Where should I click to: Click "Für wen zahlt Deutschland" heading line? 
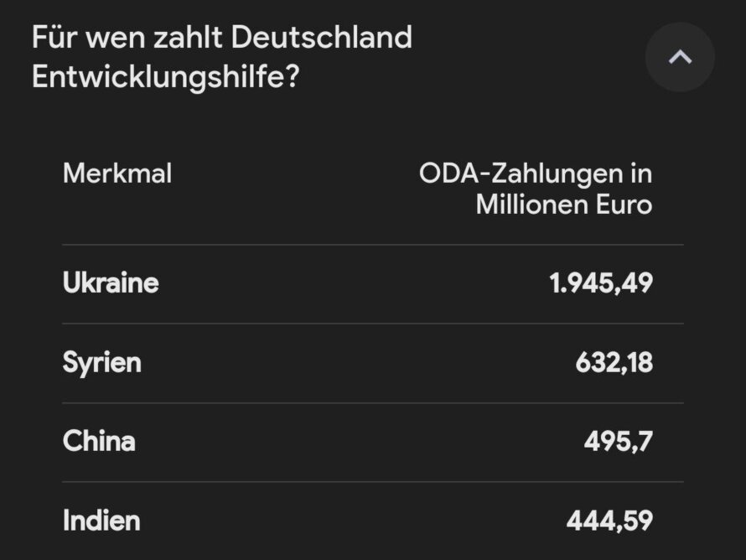click(x=221, y=38)
